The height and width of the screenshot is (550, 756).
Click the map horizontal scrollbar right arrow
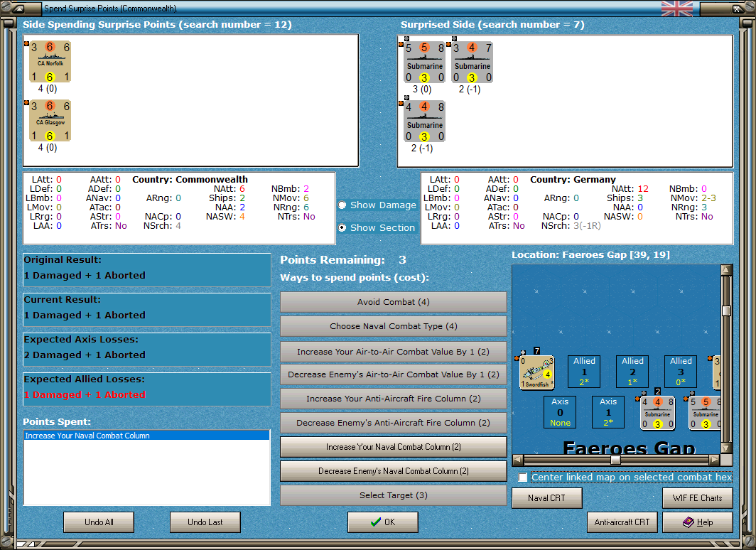tap(715, 459)
